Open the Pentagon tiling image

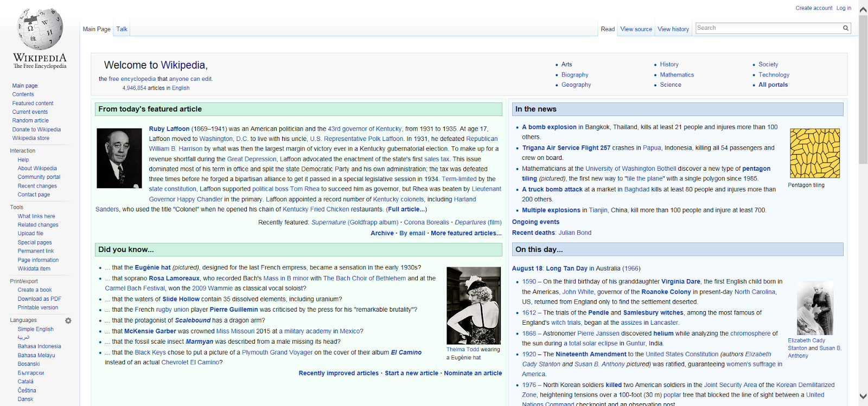815,153
